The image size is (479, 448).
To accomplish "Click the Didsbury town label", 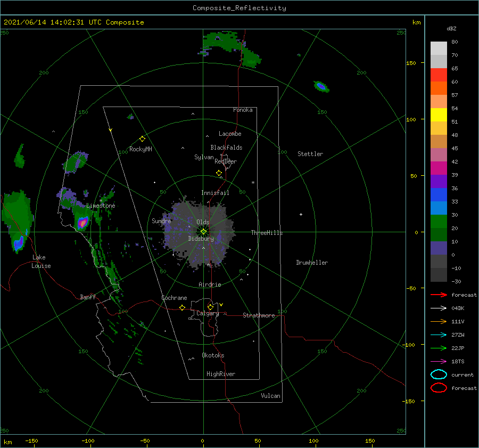I will [201, 239].
